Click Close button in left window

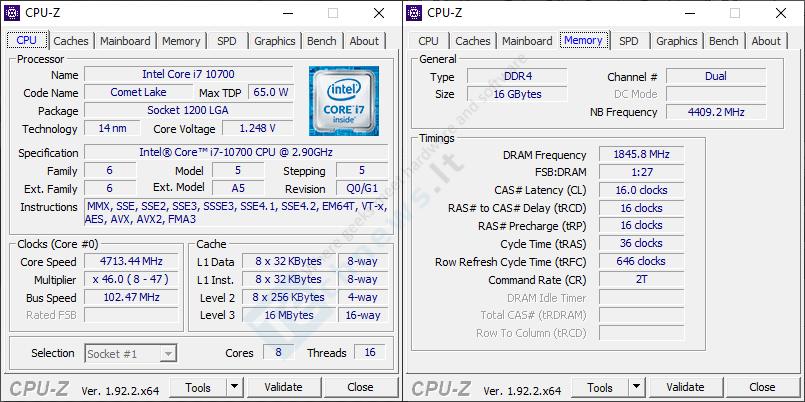[360, 387]
